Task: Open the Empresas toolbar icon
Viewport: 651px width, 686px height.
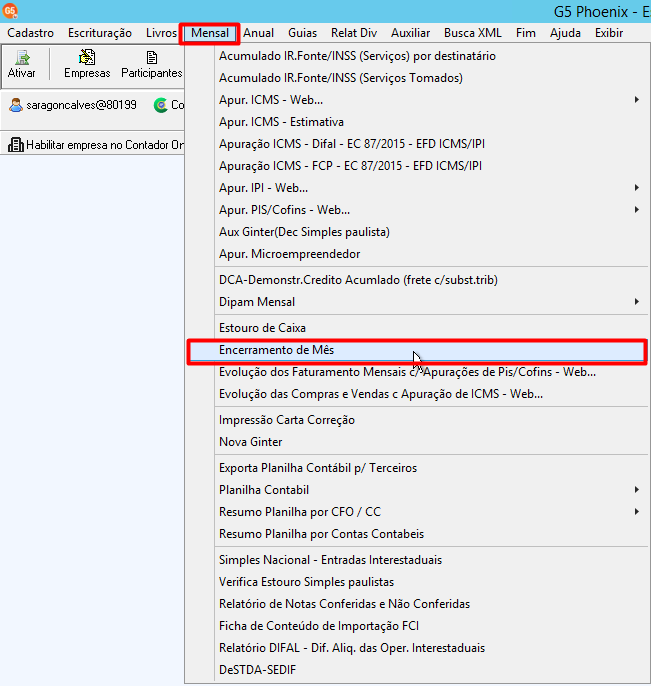Action: pyautogui.click(x=87, y=57)
